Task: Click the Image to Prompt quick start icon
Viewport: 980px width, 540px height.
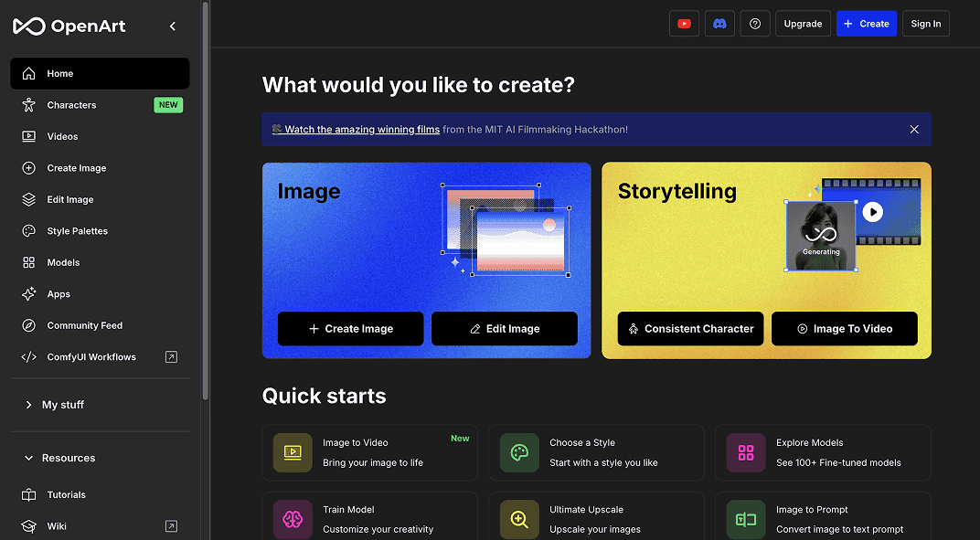Action: (745, 519)
